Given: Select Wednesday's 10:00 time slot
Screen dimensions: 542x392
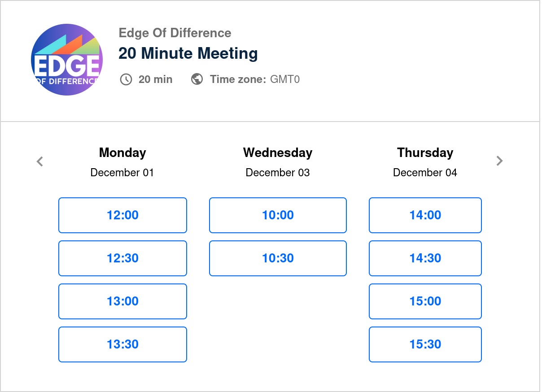Looking at the screenshot, I should click(x=278, y=215).
